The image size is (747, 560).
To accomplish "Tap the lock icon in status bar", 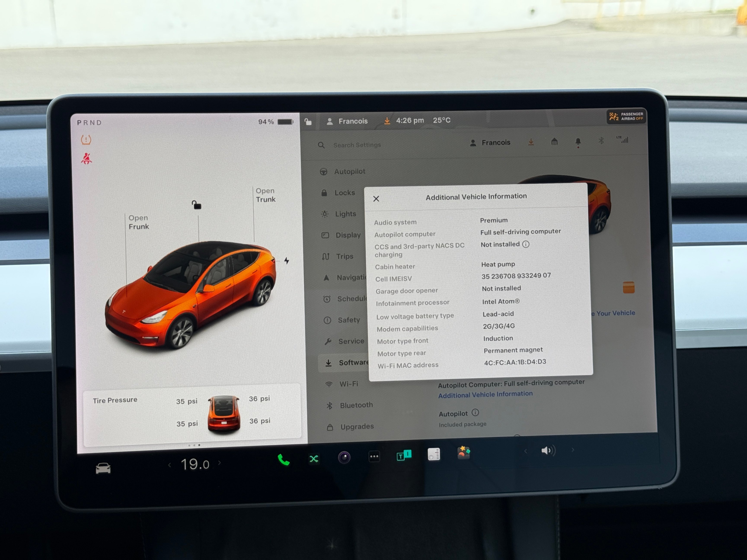I will [x=308, y=122].
